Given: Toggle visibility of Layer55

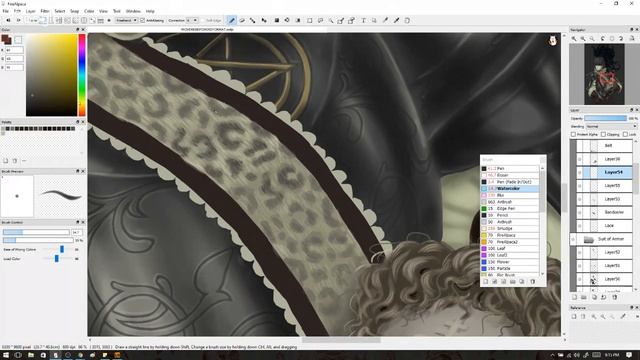Looking at the screenshot, I should [x=580, y=186].
